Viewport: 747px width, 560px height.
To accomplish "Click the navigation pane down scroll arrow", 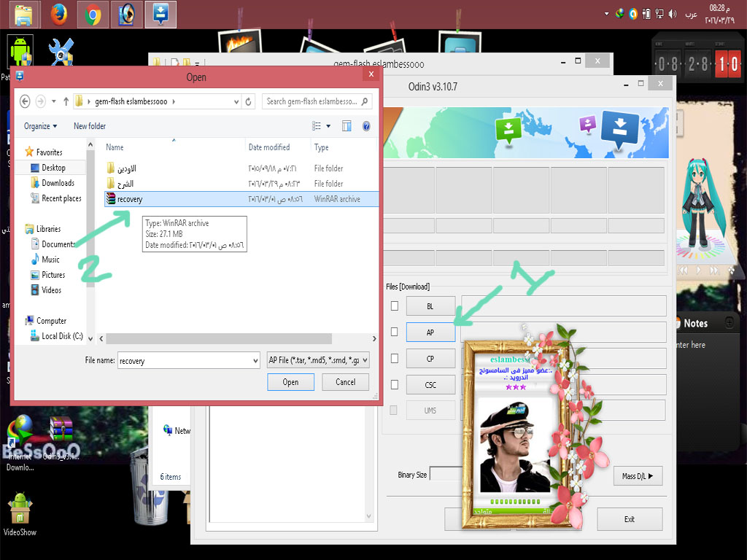I will click(90, 338).
